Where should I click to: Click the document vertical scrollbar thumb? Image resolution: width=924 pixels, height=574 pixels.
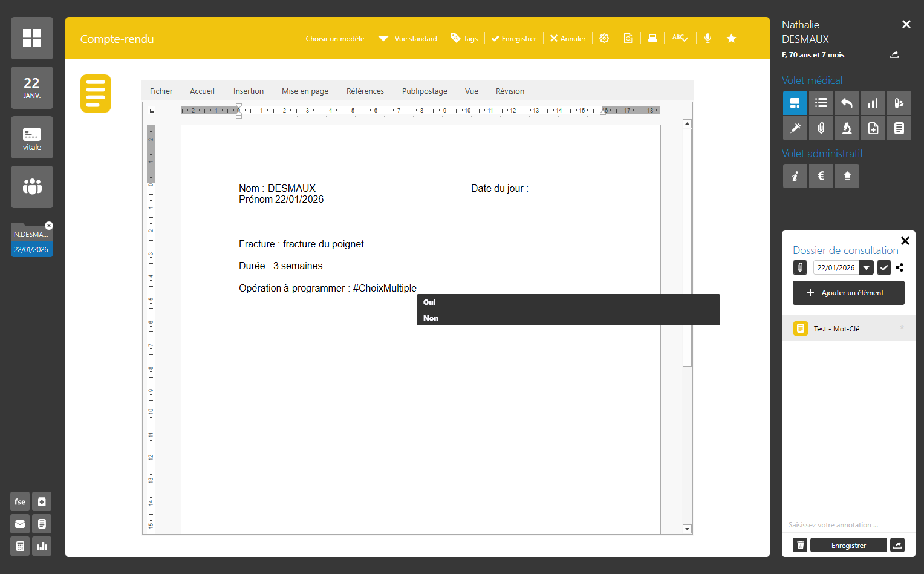(x=687, y=247)
